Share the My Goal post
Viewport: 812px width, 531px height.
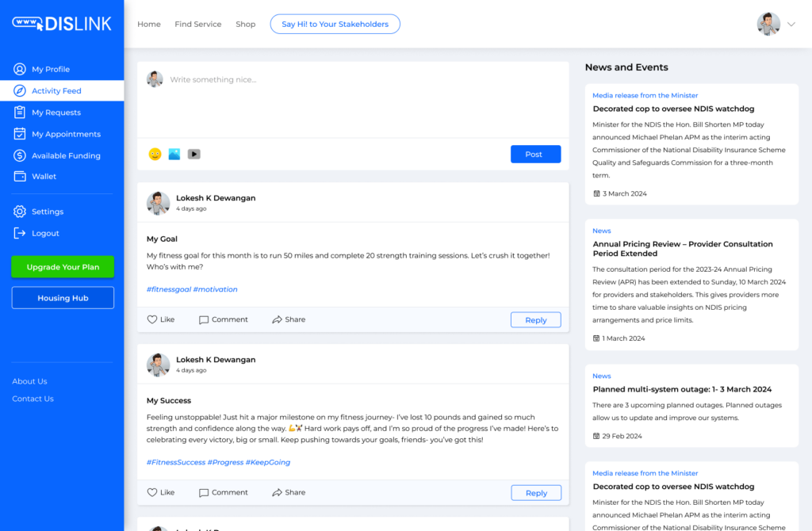(289, 319)
